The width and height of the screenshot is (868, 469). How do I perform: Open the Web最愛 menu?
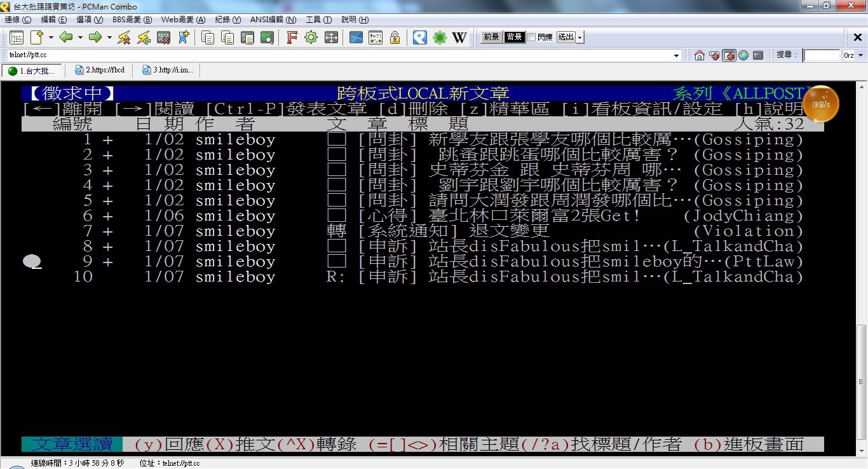pos(183,20)
